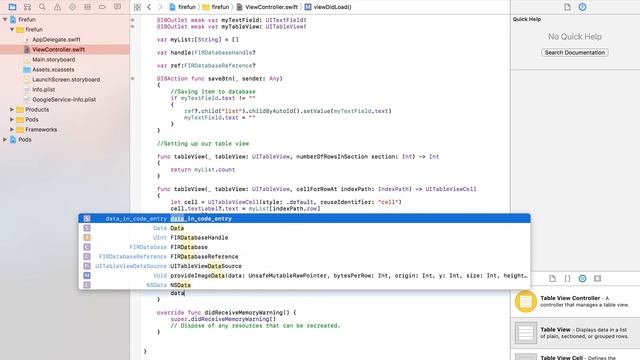The width and height of the screenshot is (640, 360).
Task: Open the Object library circle icon
Action: 582,278
